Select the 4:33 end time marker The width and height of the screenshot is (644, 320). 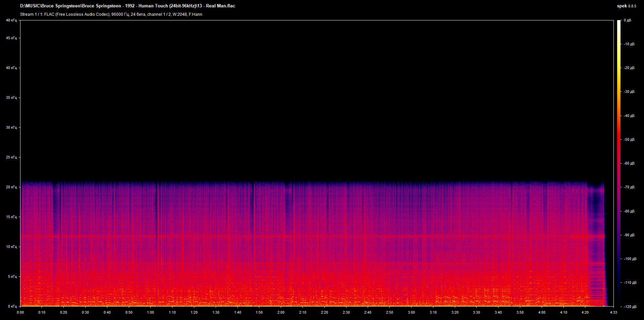point(613,312)
